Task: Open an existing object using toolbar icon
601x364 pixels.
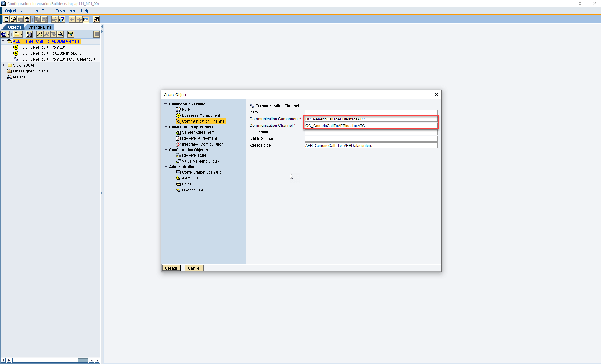Action: click(x=13, y=19)
